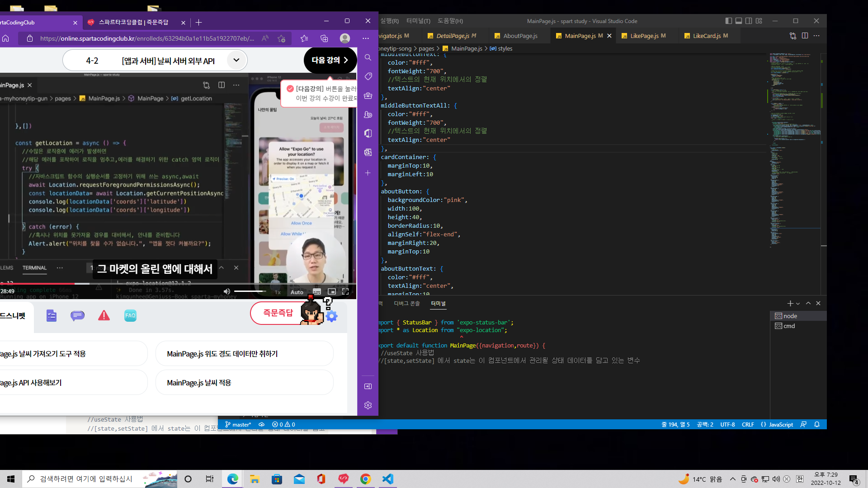
Task: Open the FAQ icon below video
Action: click(x=130, y=315)
